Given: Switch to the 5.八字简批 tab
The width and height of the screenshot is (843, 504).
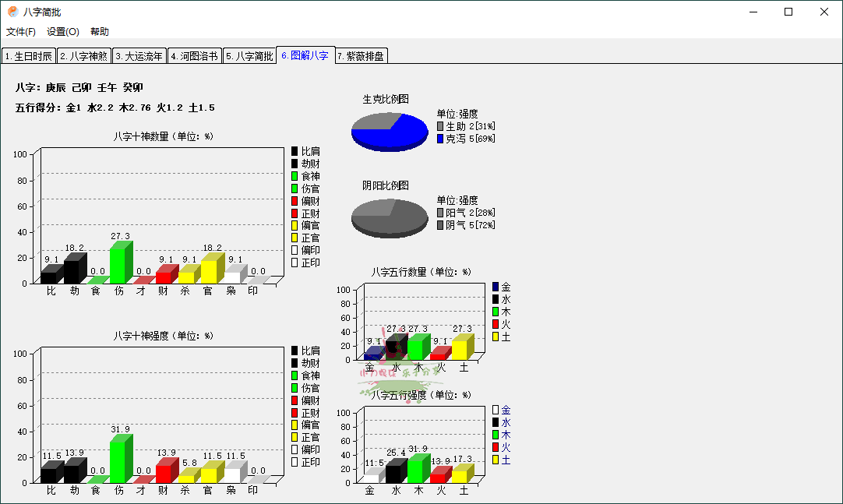Looking at the screenshot, I should [x=249, y=56].
